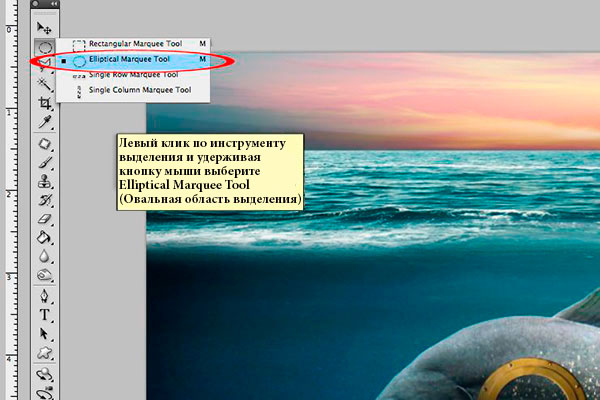The width and height of the screenshot is (600, 400).
Task: Choose Elliptical Marquee Tool from flyout
Action: pyautogui.click(x=133, y=59)
